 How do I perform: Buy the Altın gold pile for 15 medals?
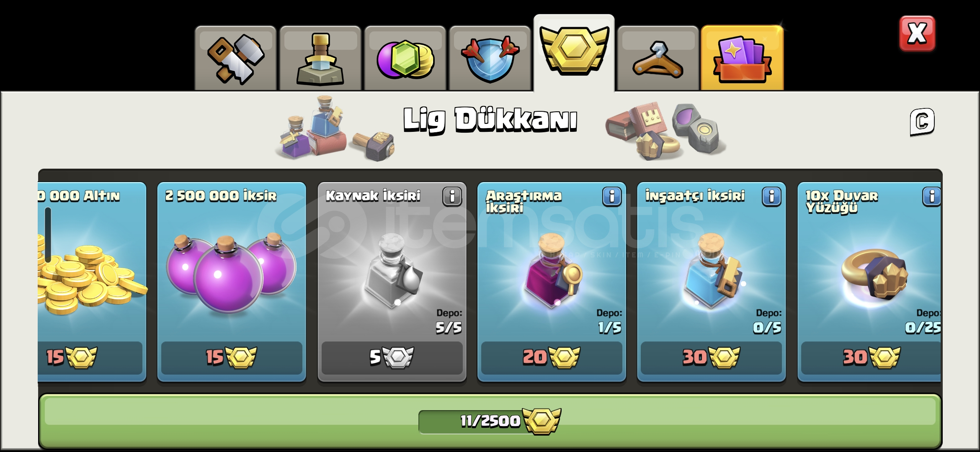tap(90, 357)
